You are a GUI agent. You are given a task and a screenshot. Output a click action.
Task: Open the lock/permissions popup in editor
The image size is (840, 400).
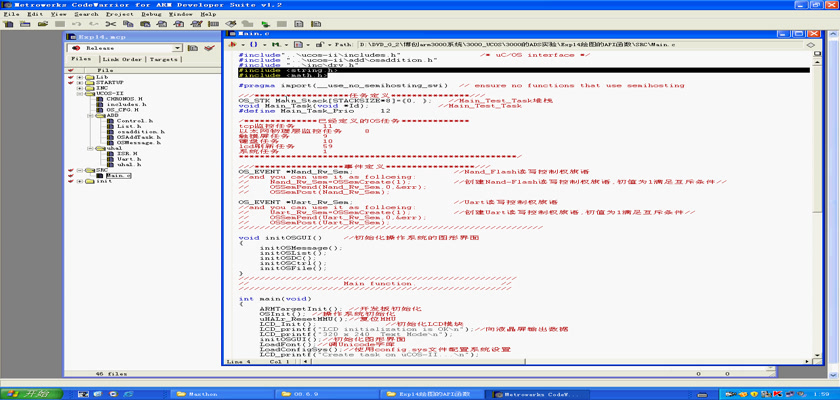[320, 45]
